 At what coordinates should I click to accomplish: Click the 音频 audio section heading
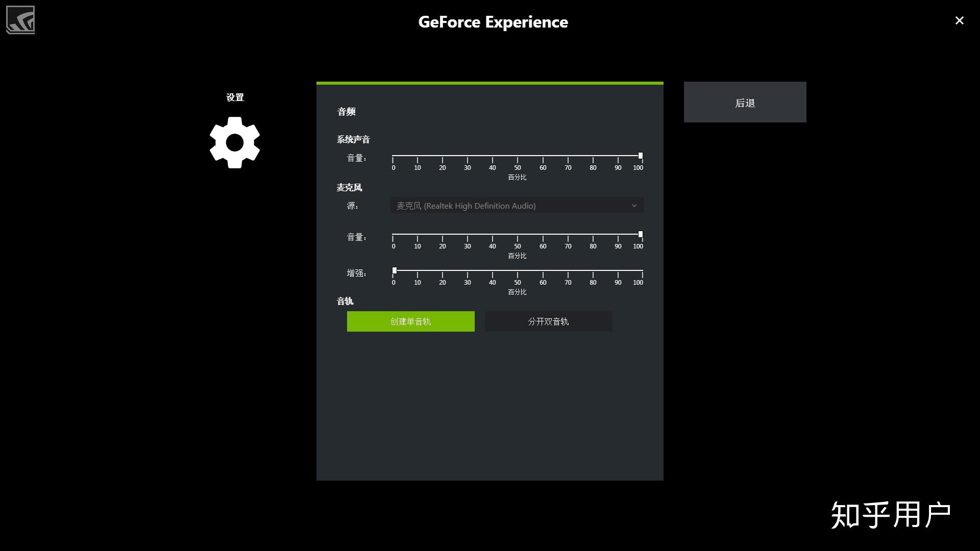[346, 112]
